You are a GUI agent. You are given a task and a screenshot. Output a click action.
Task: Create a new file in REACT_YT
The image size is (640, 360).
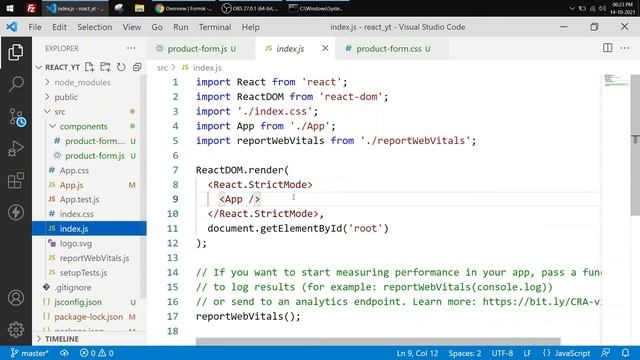(89, 67)
